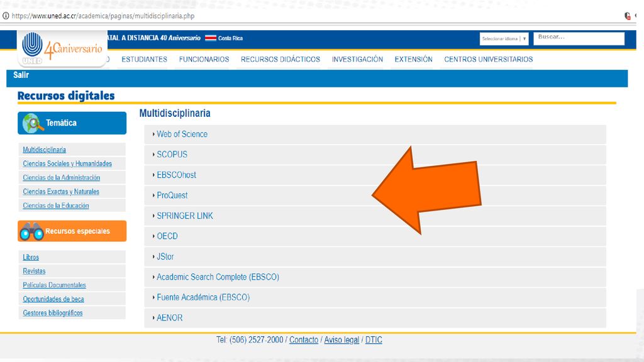Open the RECURSOS DIDÁCTICOS menu
The height and width of the screenshot is (362, 644).
280,60
